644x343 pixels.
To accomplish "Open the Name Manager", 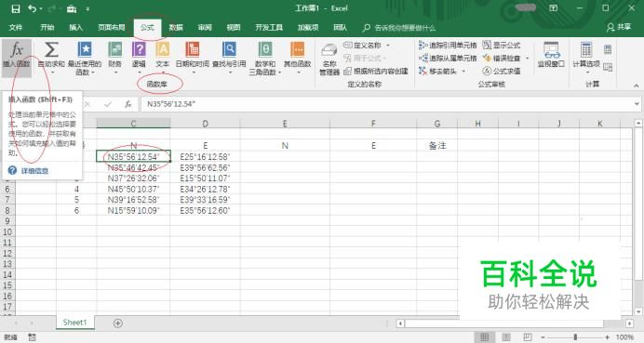I will 329,59.
